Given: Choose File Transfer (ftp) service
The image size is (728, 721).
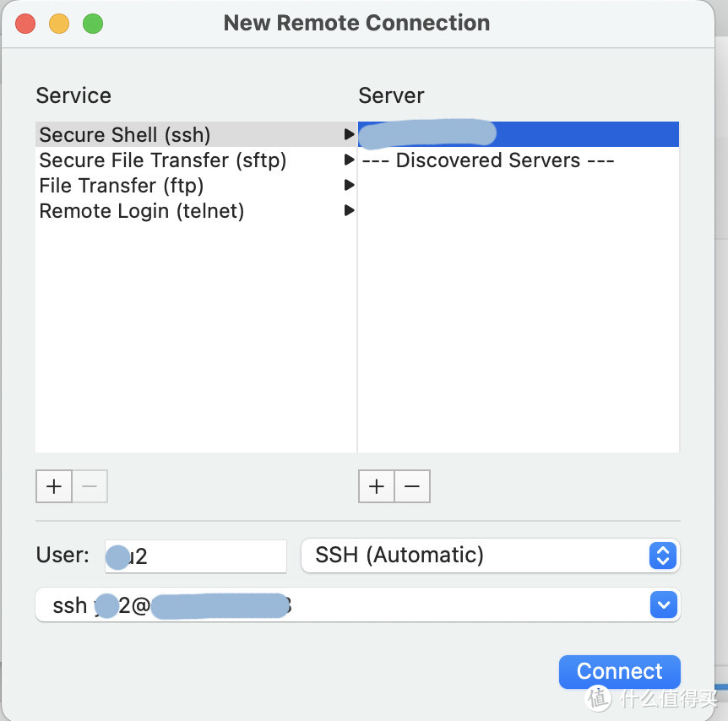Looking at the screenshot, I should click(122, 186).
